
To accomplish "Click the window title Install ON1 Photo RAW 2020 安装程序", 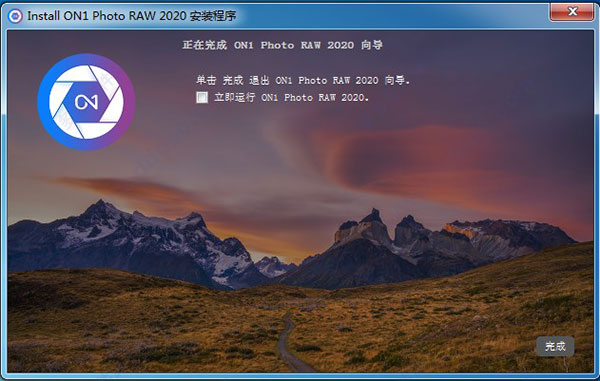I will tap(131, 16).
